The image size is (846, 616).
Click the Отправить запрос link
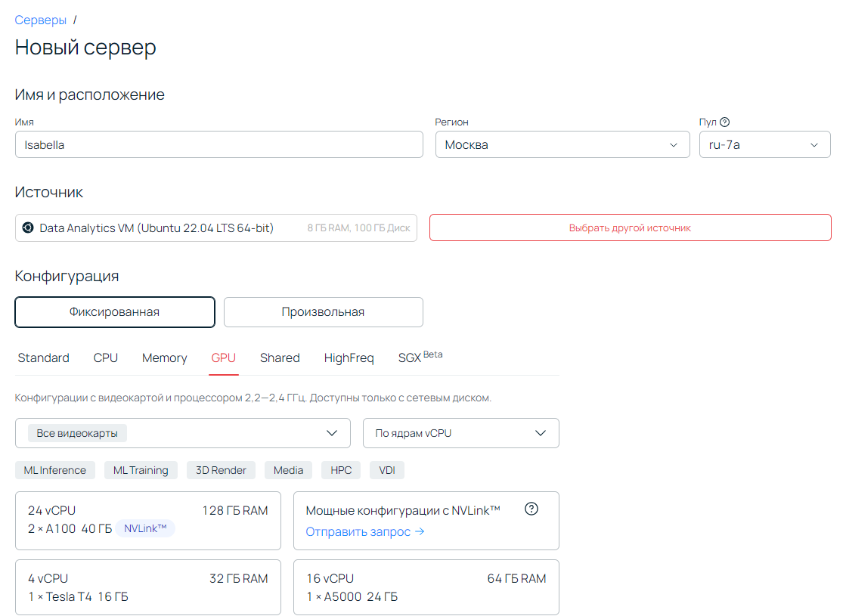point(365,532)
